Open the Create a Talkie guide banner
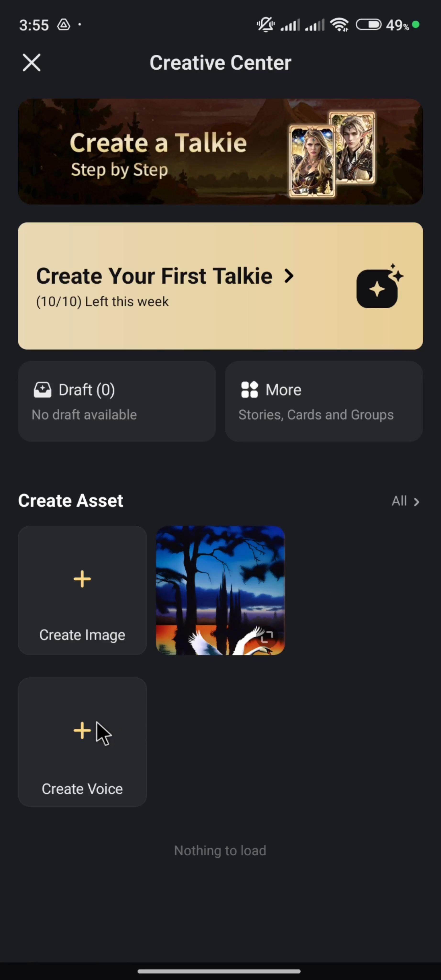Screen dimensions: 441x980 [x=220, y=151]
